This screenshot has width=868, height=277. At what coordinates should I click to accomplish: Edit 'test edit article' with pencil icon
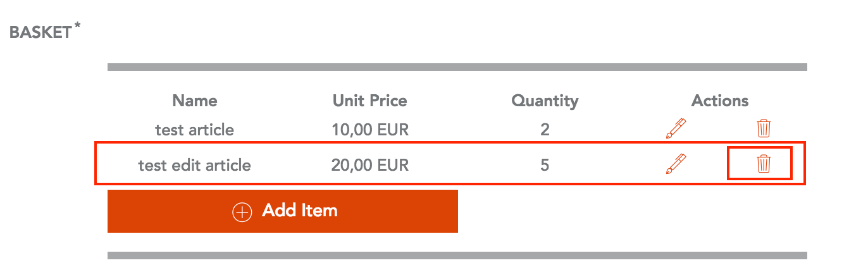pyautogui.click(x=676, y=164)
